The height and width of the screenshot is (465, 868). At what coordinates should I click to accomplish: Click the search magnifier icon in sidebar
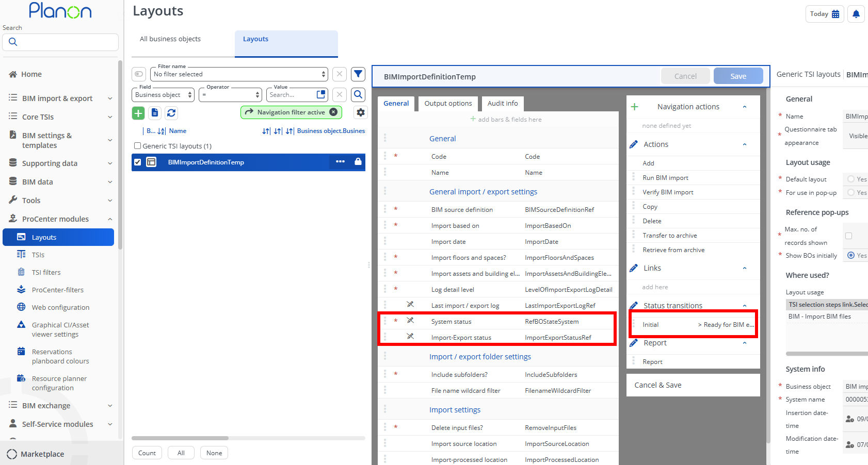(13, 42)
